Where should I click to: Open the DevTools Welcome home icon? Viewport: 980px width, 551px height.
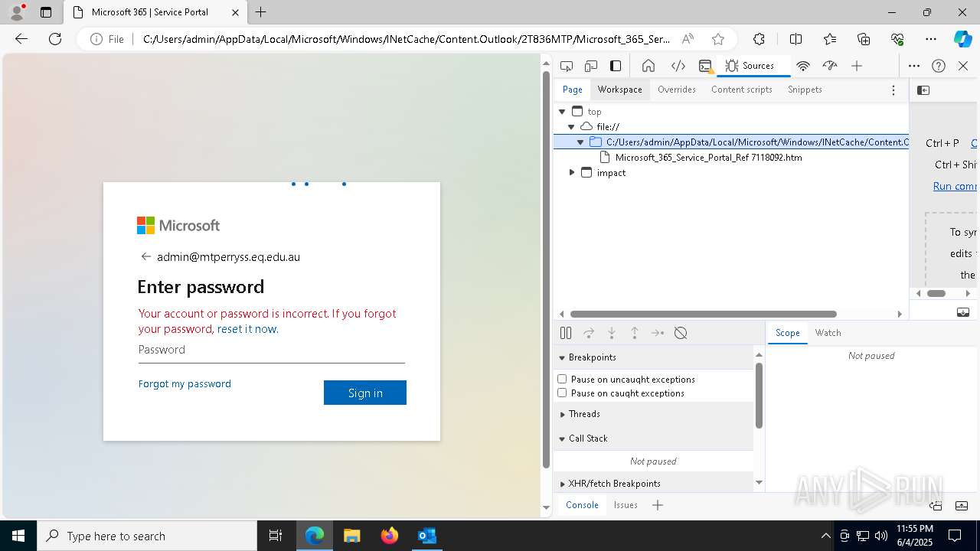coord(648,66)
